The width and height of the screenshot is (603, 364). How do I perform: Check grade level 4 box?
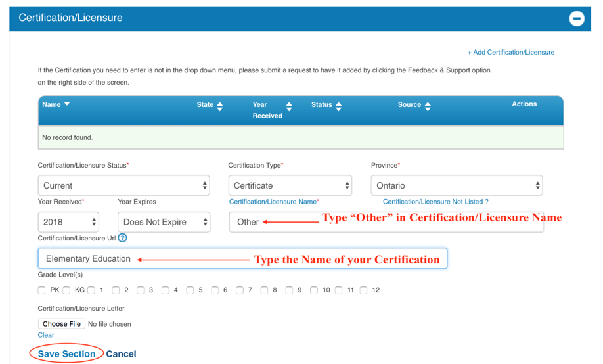166,290
